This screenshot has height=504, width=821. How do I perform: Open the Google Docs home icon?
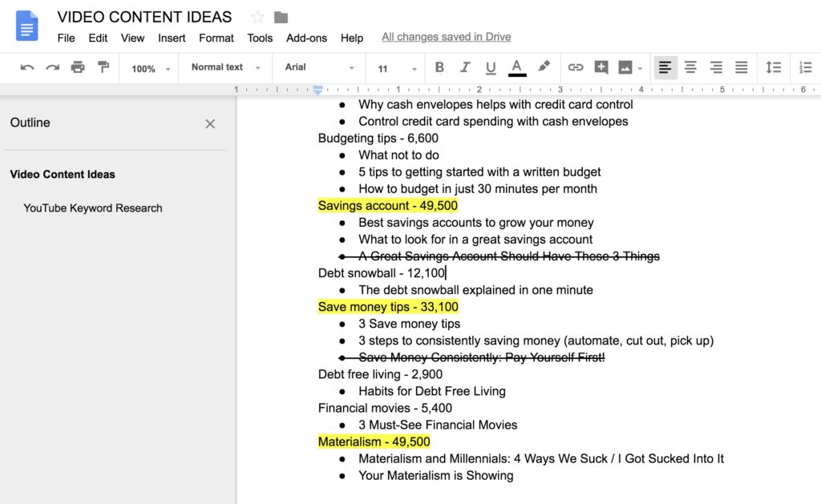point(26,26)
